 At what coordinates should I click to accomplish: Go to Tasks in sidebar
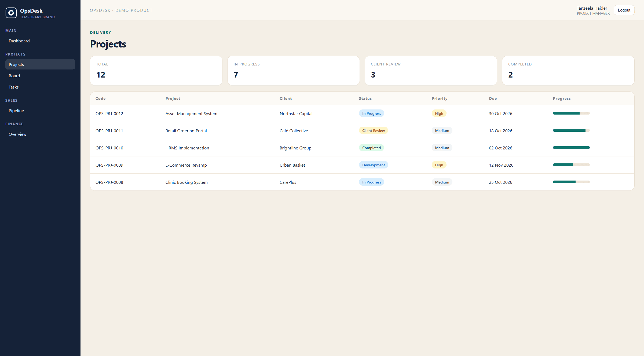(40, 87)
